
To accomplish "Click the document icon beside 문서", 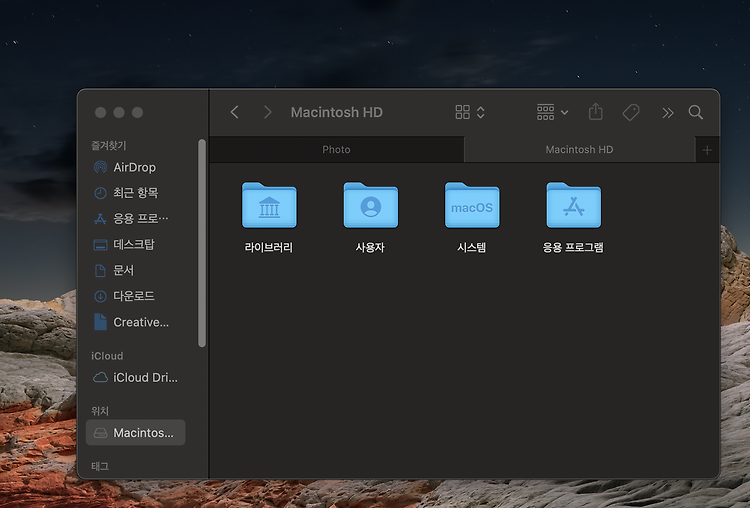I will 100,271.
